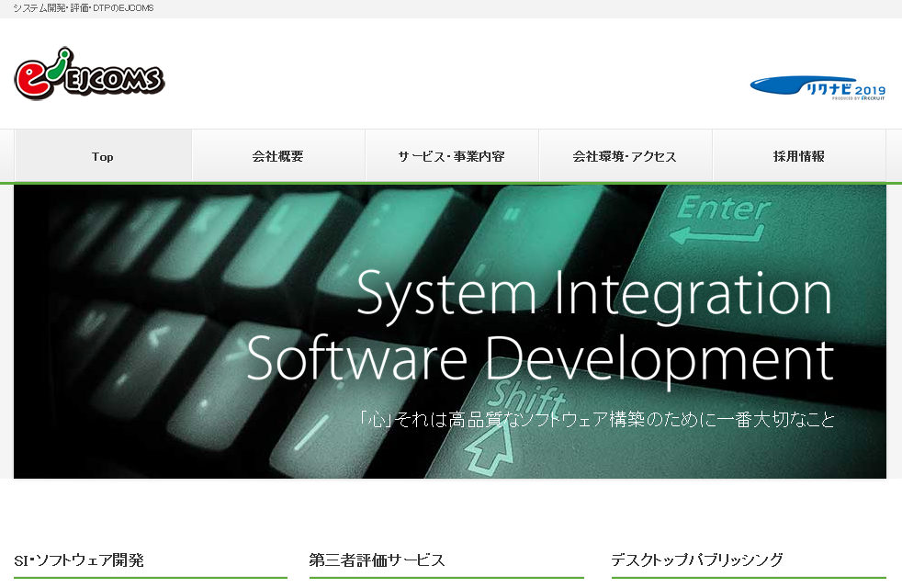
Task: Click the 'システム開発・評価・DTPのEJCOMS' top text
Action: pos(84,7)
